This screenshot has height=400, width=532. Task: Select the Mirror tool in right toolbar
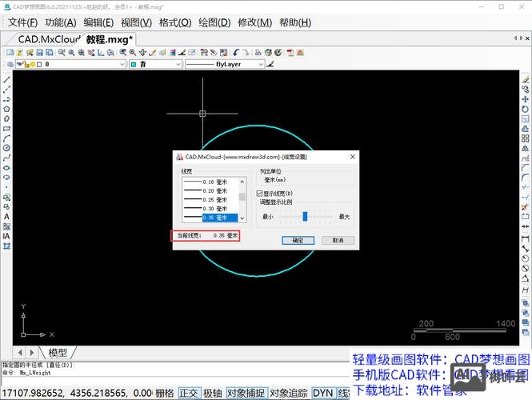pos(526,148)
